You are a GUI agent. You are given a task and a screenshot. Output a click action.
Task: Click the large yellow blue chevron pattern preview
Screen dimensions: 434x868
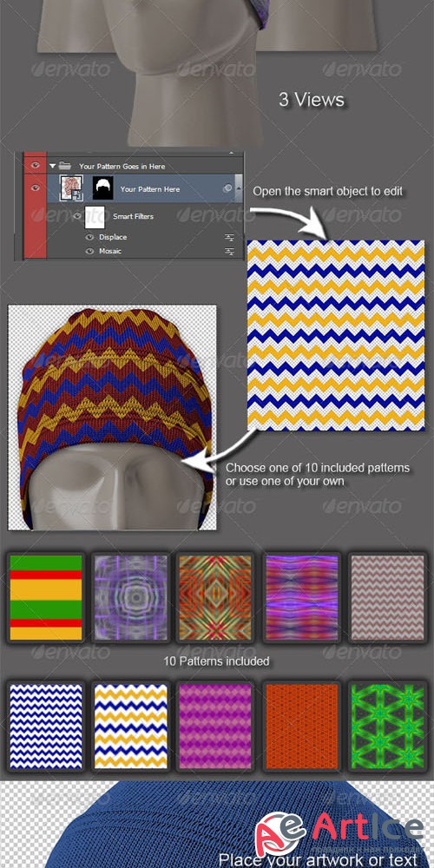tap(335, 335)
